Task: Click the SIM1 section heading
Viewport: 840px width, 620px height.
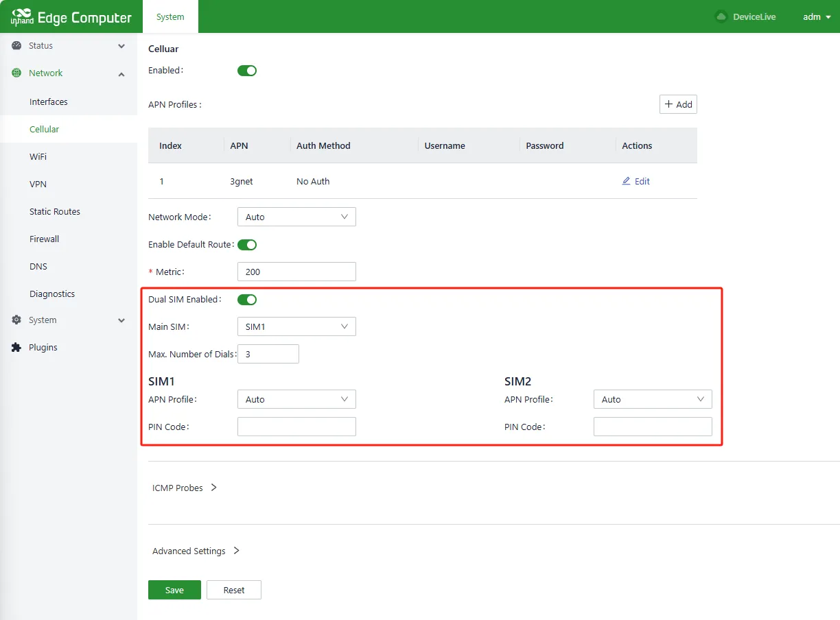Action: [161, 381]
